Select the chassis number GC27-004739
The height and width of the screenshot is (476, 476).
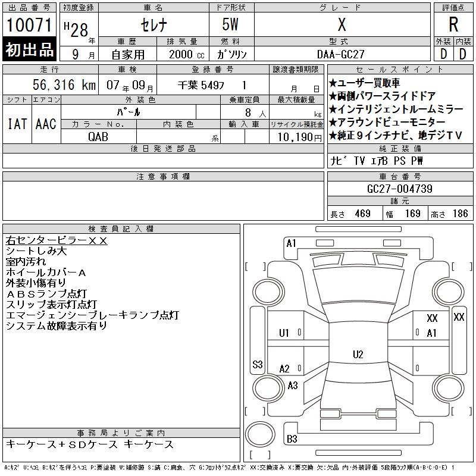[x=399, y=189]
